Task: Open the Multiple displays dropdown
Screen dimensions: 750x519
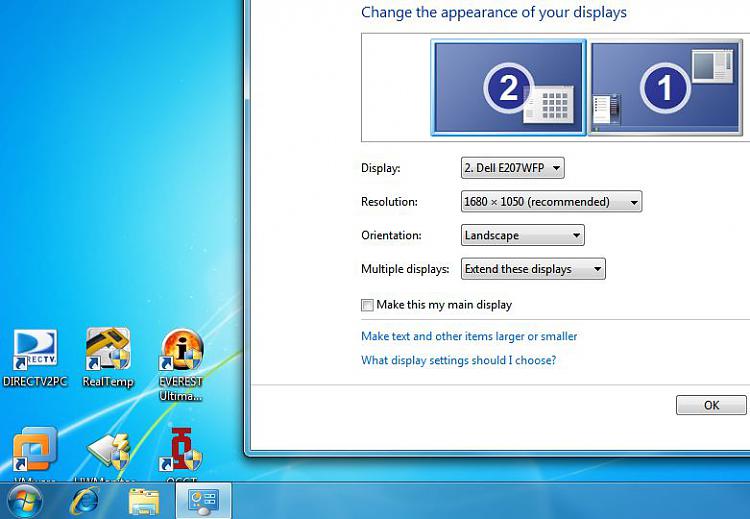Action: pyautogui.click(x=533, y=269)
